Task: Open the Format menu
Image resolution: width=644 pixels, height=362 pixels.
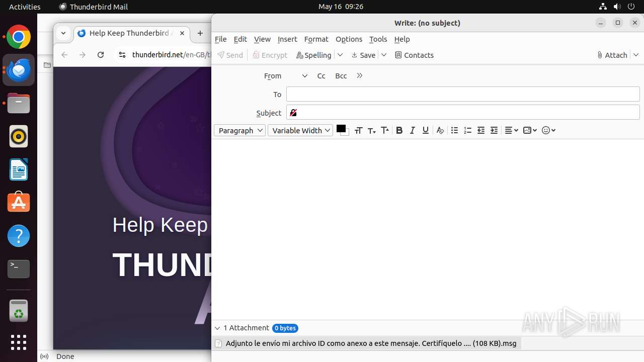Action: [x=316, y=39]
